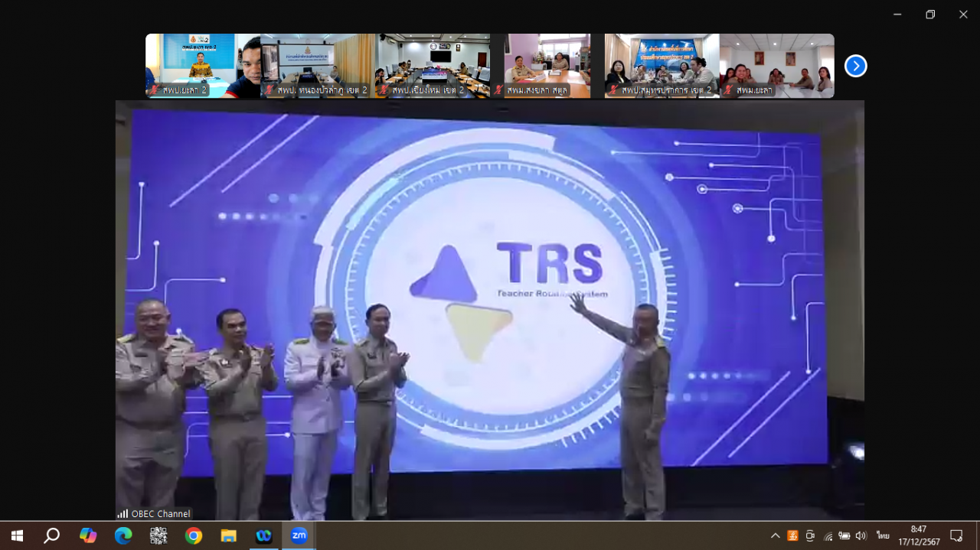Screen dimensions: 980x550
Task: Switch to the Zoom taskbar button
Action: pos(299,535)
